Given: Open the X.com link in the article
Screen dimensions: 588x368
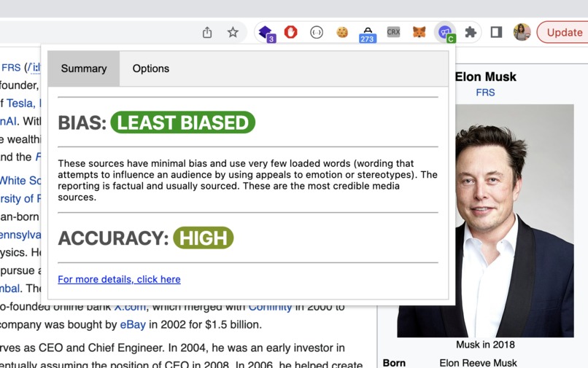Looking at the screenshot, I should 130,308.
